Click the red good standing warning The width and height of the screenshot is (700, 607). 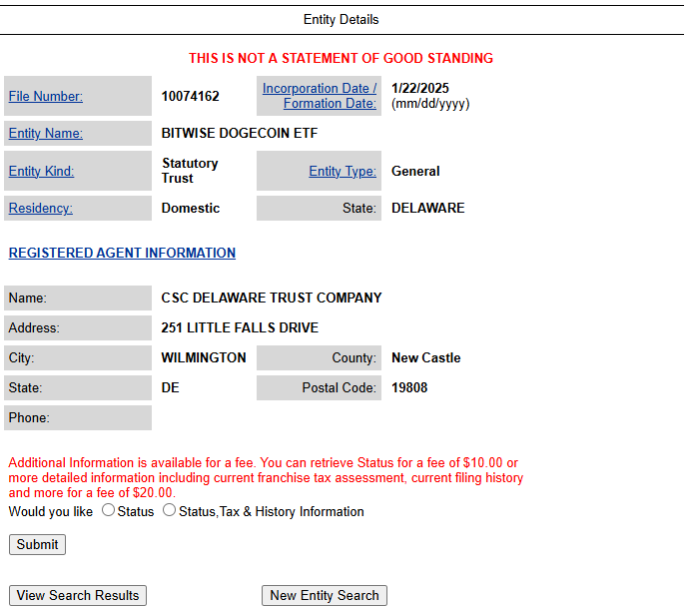click(x=342, y=58)
